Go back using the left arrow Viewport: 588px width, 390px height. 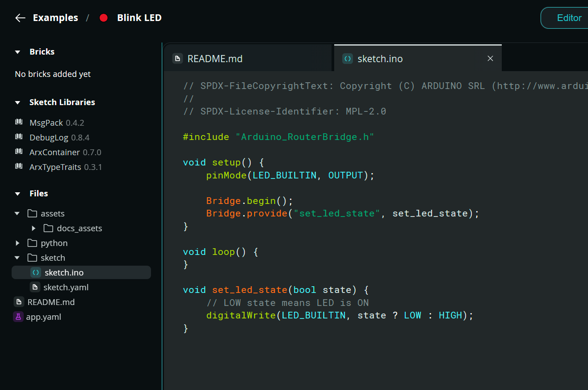(x=20, y=18)
